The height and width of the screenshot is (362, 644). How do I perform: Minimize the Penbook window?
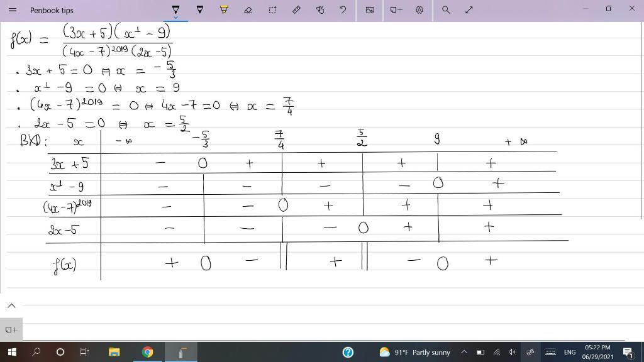586,9
